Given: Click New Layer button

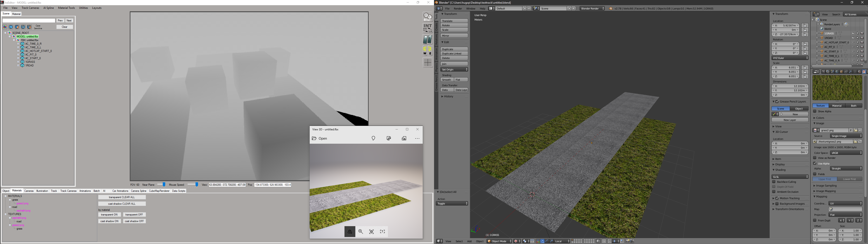Looking at the screenshot, I should pyautogui.click(x=790, y=120).
